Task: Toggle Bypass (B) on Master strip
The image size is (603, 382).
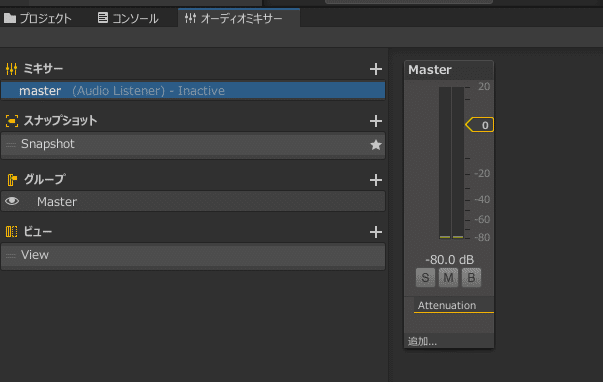Action: [x=471, y=277]
